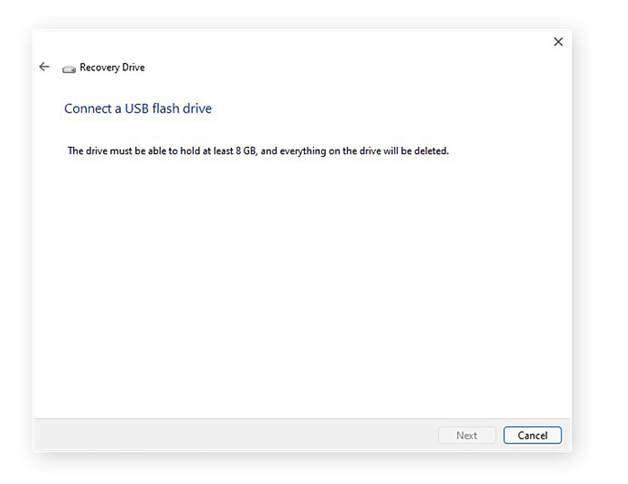Dismiss the wizard with Cancel

tap(532, 435)
